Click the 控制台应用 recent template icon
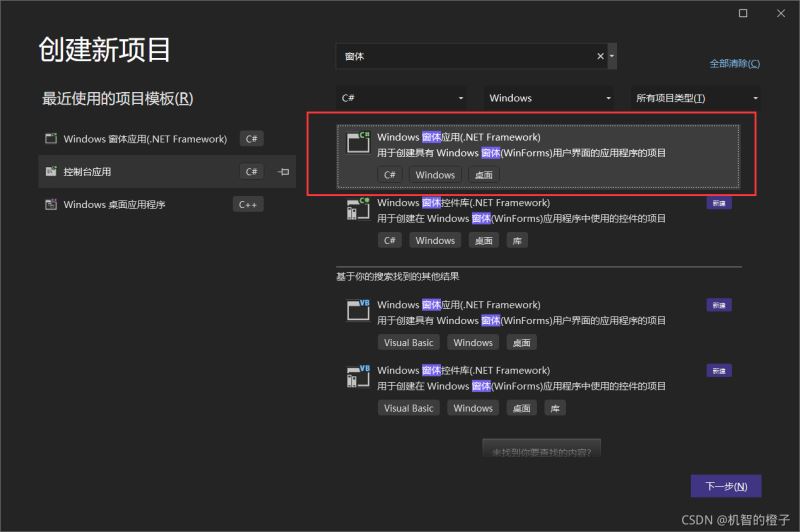800x532 pixels. (x=51, y=171)
